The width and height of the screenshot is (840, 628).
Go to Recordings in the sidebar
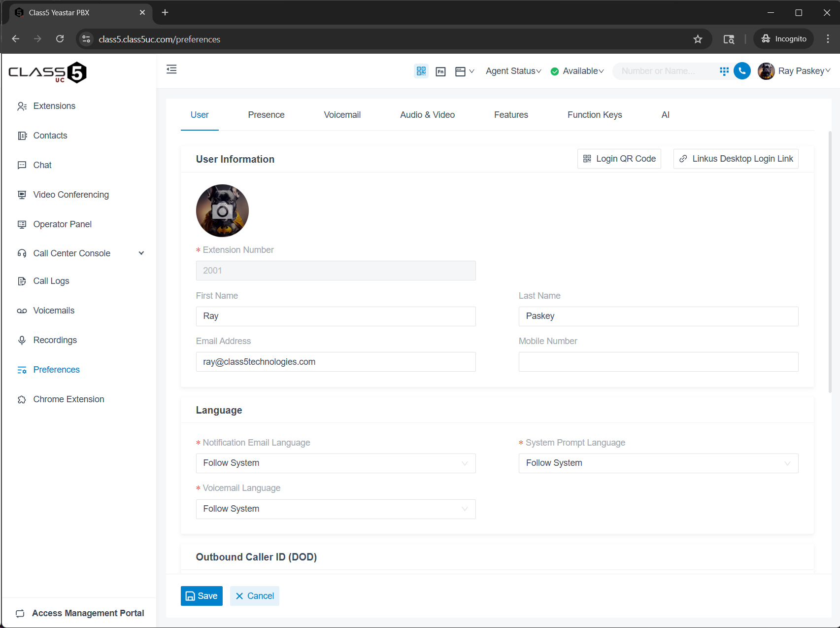(55, 340)
